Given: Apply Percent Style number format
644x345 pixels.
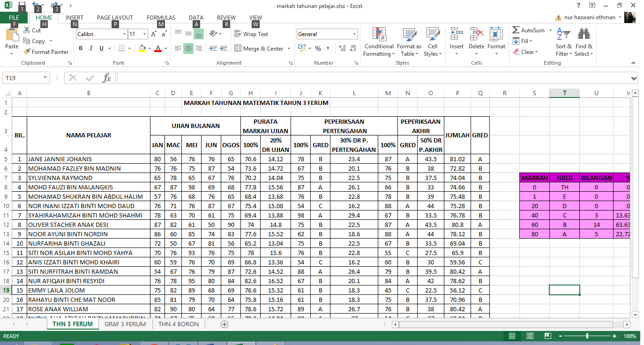Looking at the screenshot, I should [318, 48].
